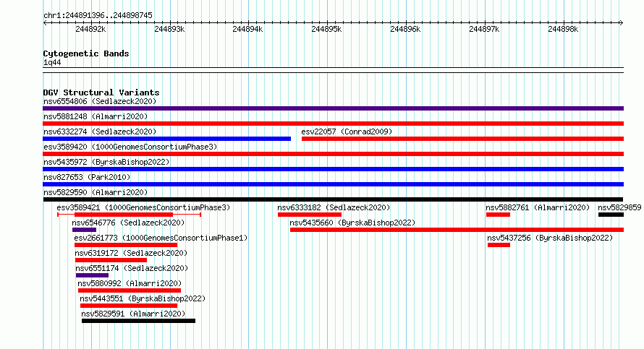Open the nsv5435660 (ByrskaBishop2022) label
This screenshot has height=349, width=644.
352,223
